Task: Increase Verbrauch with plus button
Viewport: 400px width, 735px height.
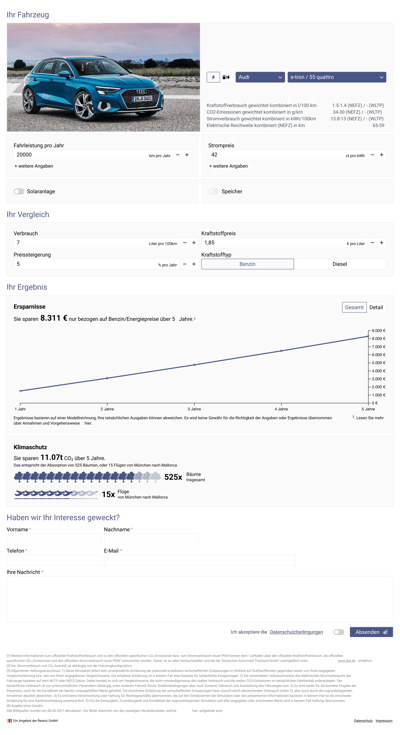Action: click(194, 243)
